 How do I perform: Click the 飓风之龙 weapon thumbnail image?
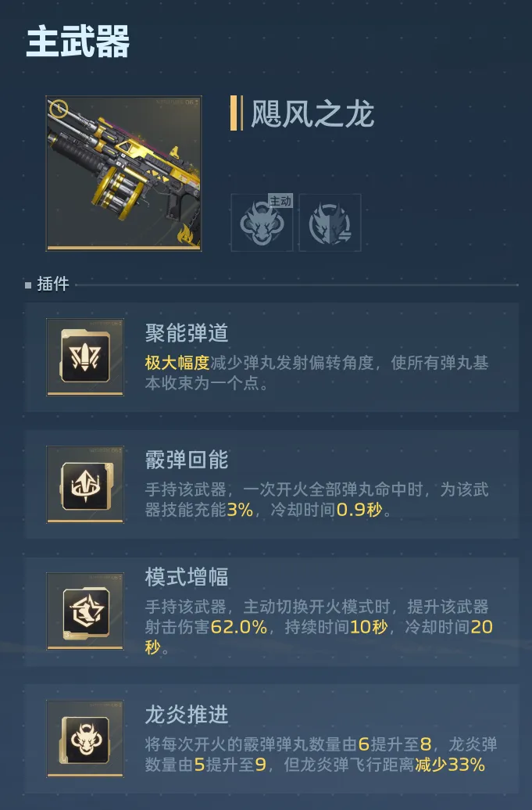[x=124, y=173]
